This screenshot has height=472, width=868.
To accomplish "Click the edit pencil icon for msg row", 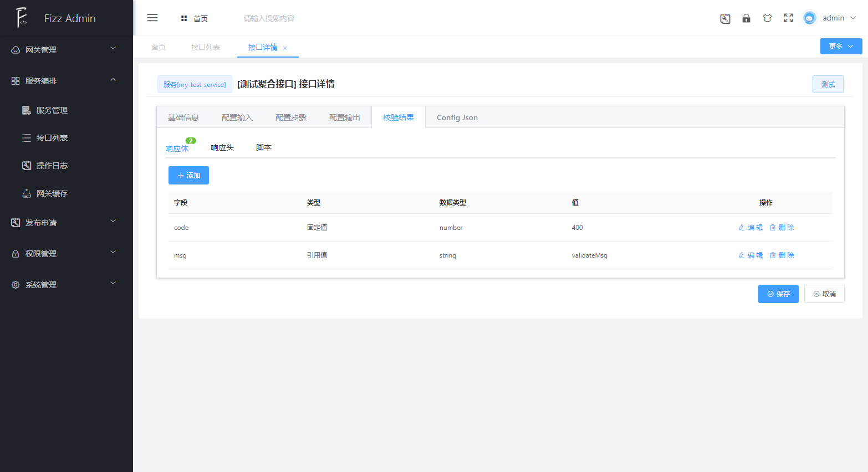I will (x=742, y=255).
